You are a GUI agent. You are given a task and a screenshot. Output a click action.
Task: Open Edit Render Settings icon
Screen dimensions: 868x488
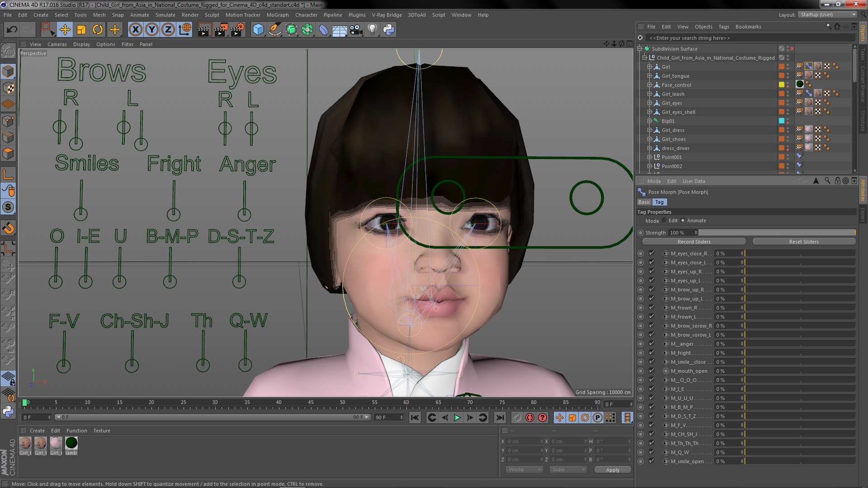[x=237, y=30]
